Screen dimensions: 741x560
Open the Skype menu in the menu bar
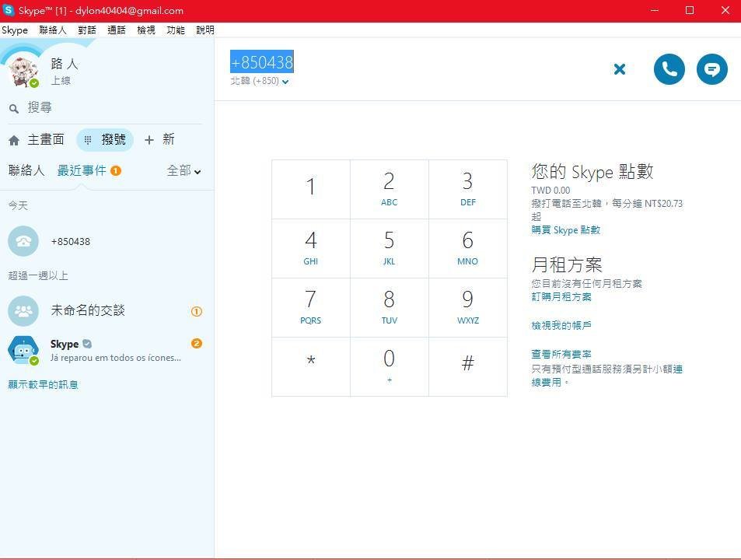[x=15, y=30]
